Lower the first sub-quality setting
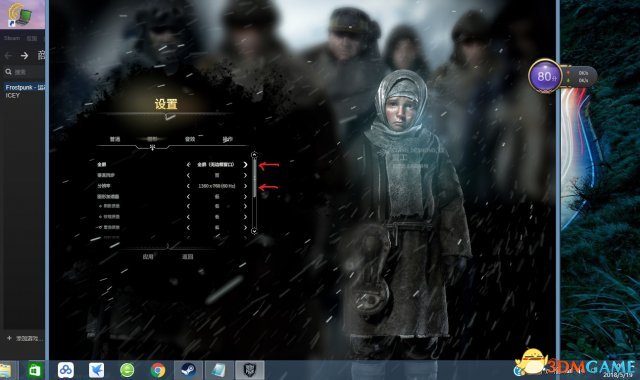The height and width of the screenshot is (380, 640). pos(188,206)
